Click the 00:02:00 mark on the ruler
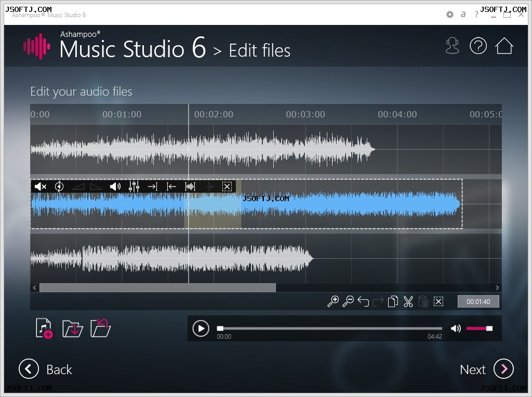 click(x=214, y=114)
